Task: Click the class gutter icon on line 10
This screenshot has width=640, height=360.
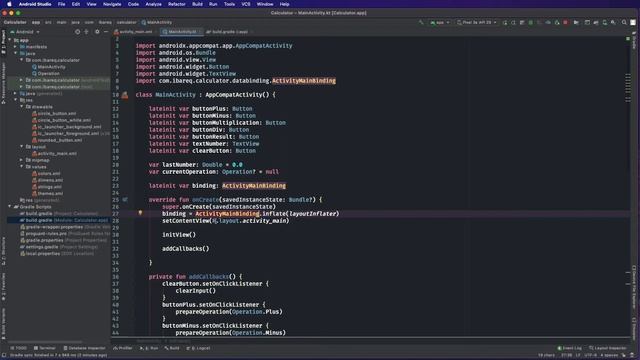Action: coord(125,95)
